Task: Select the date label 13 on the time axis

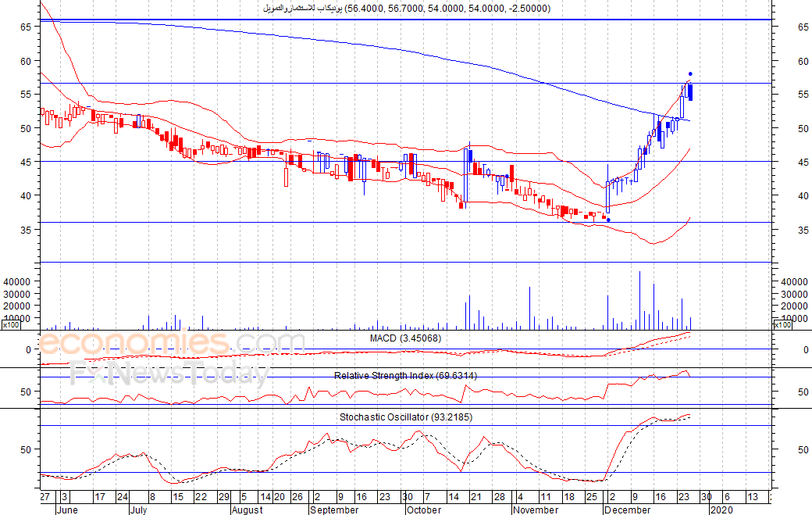Action: pyautogui.click(x=753, y=497)
